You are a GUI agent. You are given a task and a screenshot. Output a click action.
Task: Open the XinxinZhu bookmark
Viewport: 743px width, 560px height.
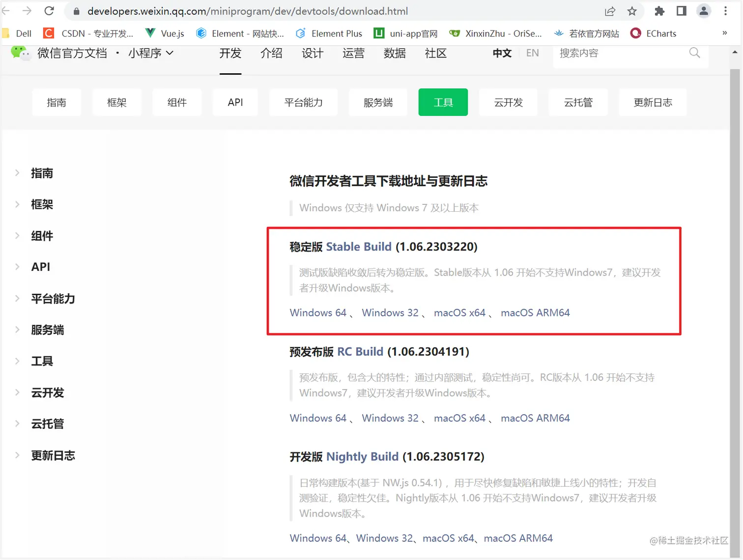(x=495, y=33)
